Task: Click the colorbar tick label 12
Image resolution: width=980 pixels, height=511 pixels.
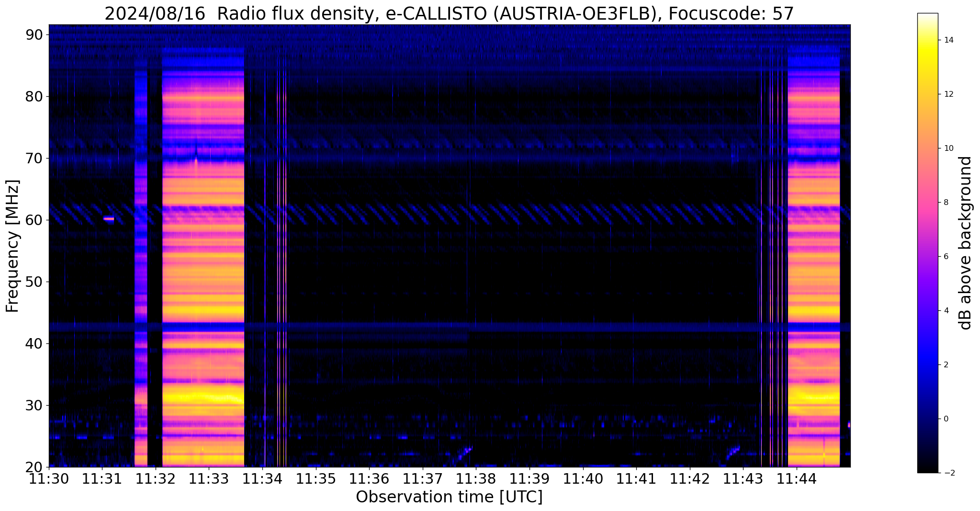Action: [x=948, y=94]
